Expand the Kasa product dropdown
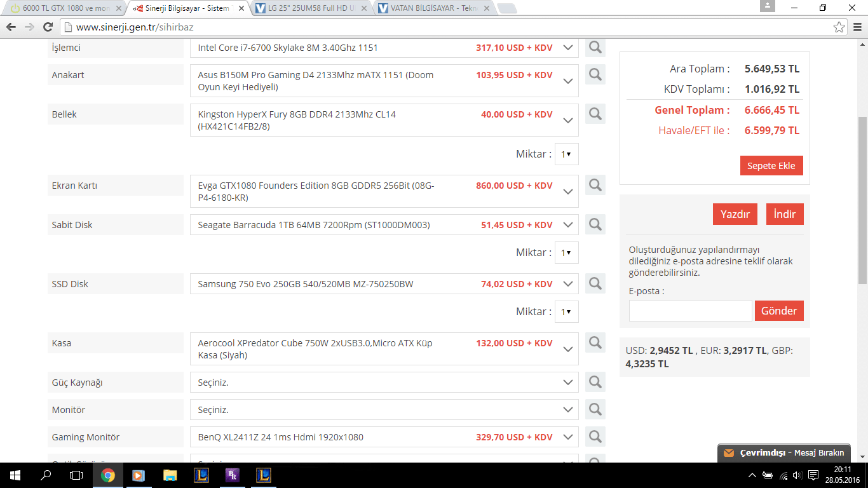868x488 pixels. [x=568, y=349]
